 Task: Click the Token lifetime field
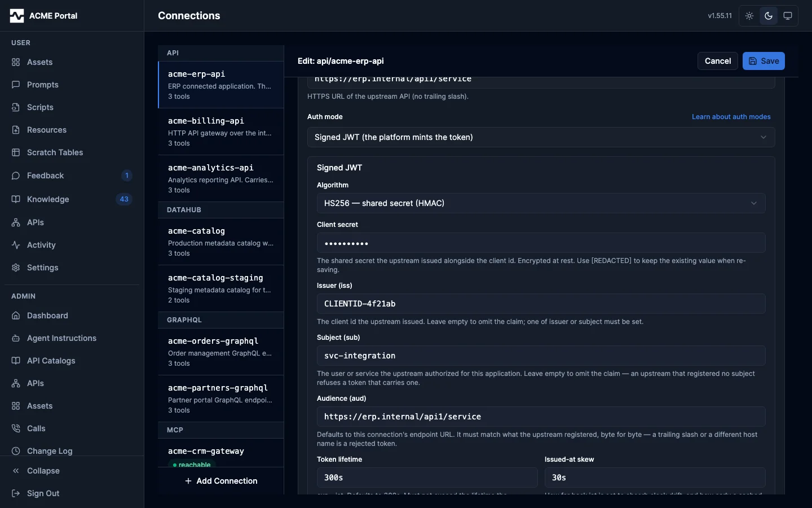(427, 478)
